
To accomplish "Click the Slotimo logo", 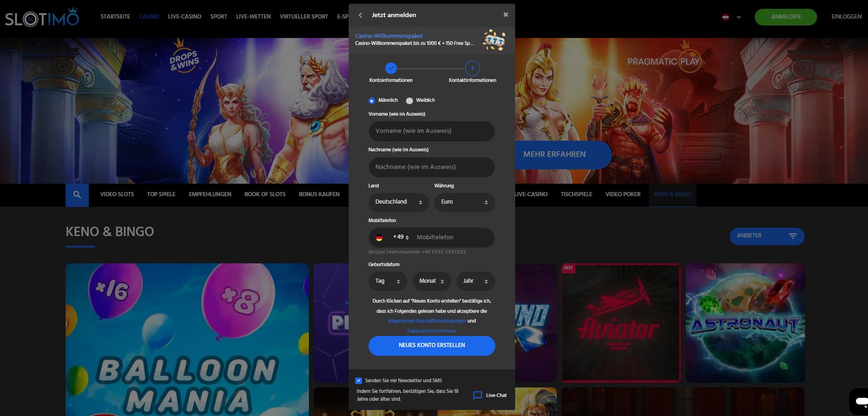I will [42, 17].
